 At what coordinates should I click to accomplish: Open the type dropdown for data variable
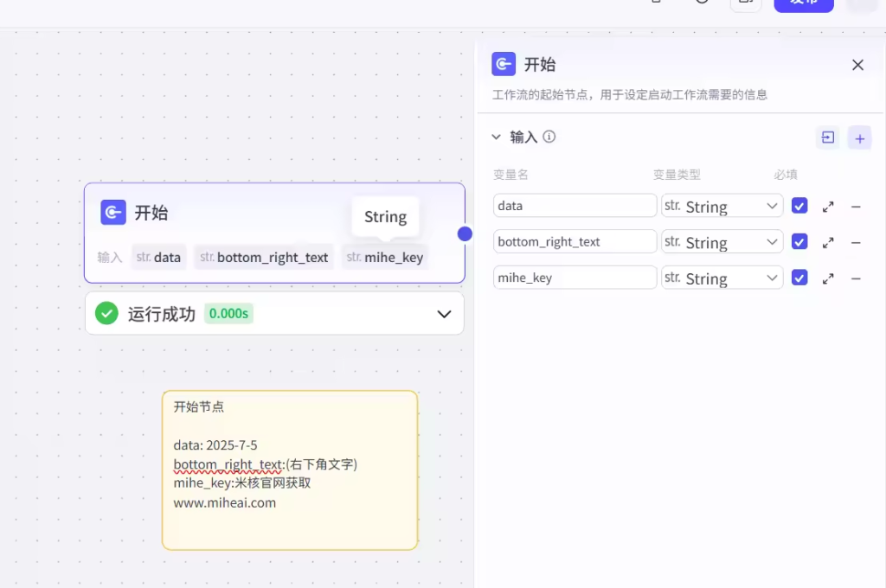pos(722,207)
